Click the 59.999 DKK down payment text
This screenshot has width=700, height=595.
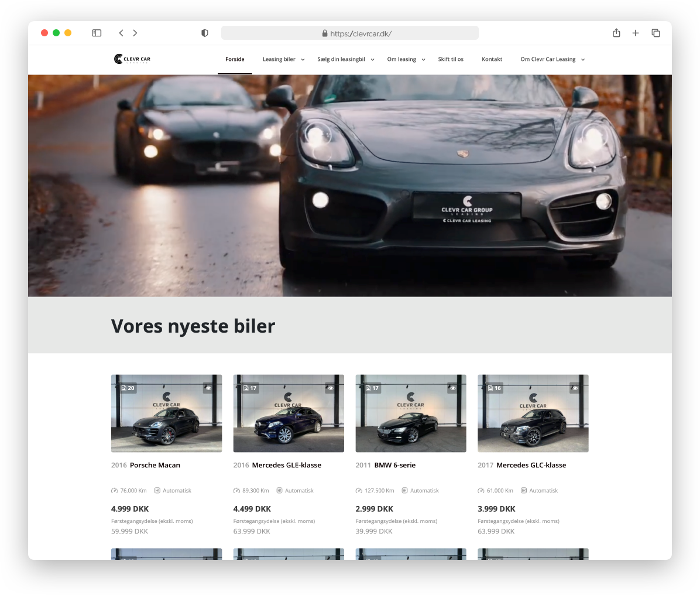(129, 531)
